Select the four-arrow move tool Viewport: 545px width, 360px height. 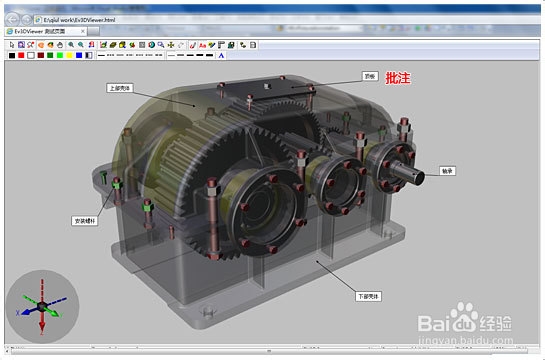171,45
